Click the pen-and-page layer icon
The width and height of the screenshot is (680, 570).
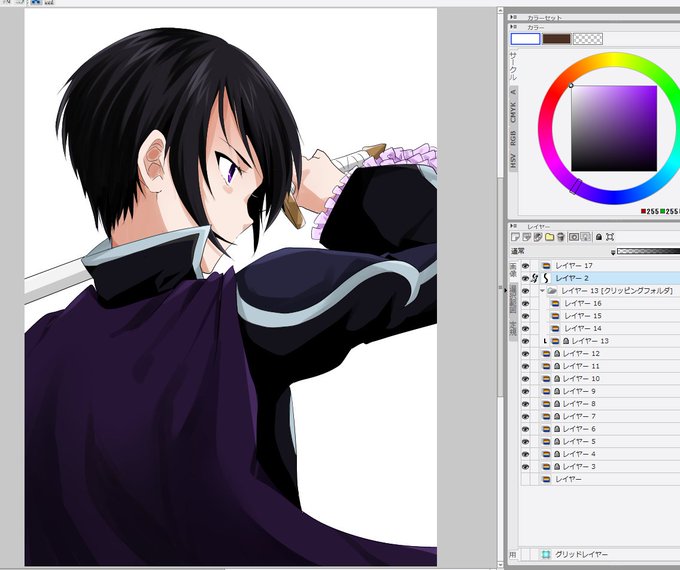[538, 237]
